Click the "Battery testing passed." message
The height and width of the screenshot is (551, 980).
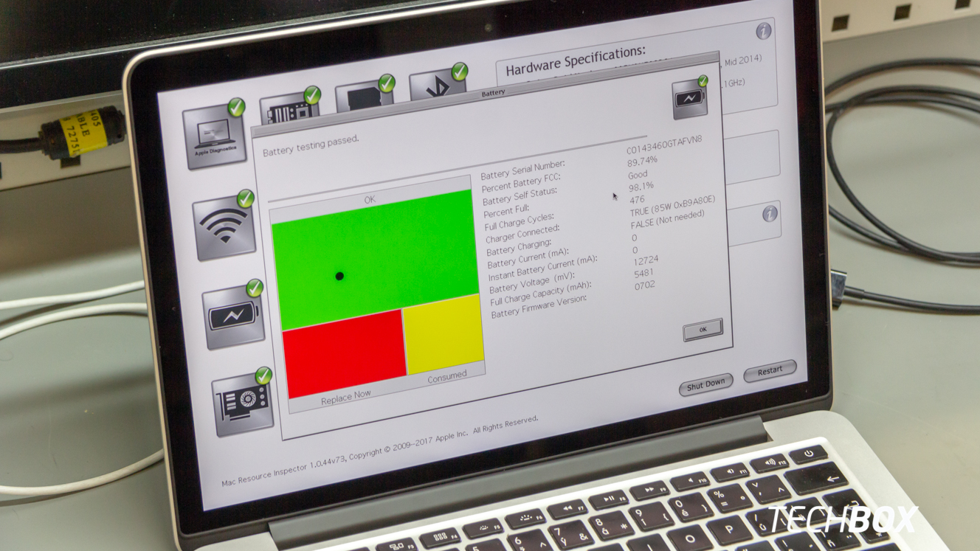pos(311,145)
